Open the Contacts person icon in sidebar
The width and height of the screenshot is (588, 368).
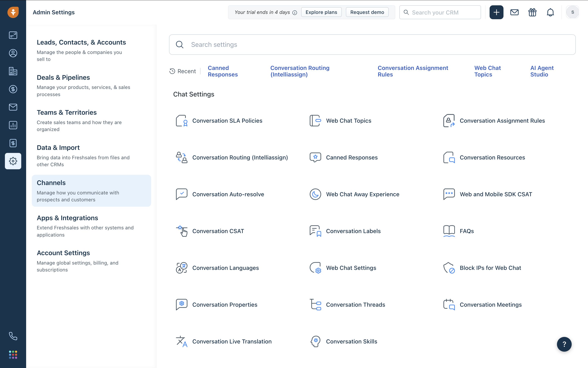pos(13,53)
